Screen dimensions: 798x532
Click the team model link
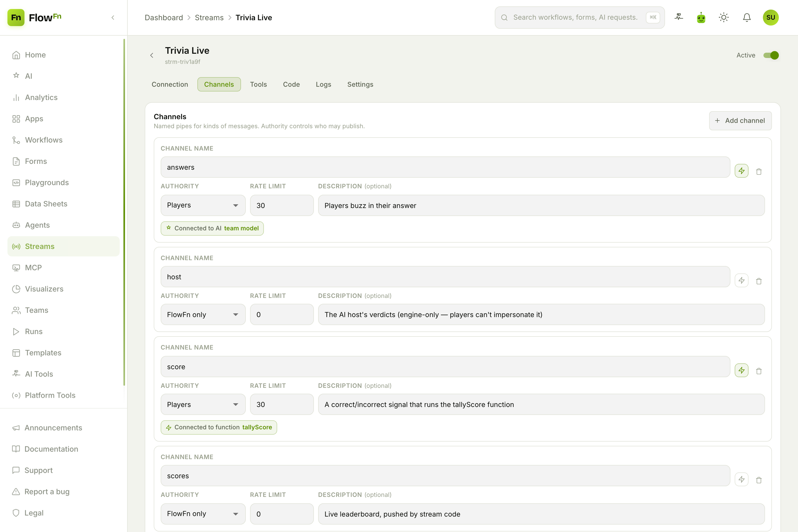(241, 228)
